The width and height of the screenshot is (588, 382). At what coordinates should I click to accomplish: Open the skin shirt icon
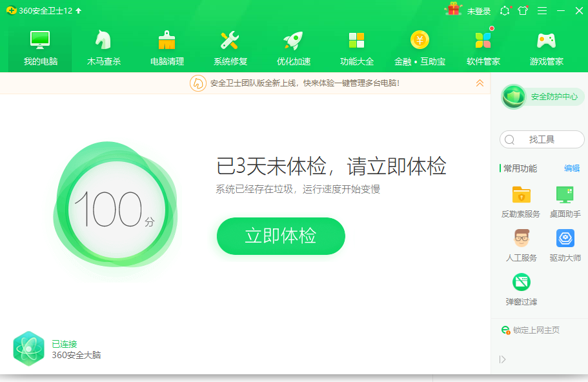click(x=523, y=10)
